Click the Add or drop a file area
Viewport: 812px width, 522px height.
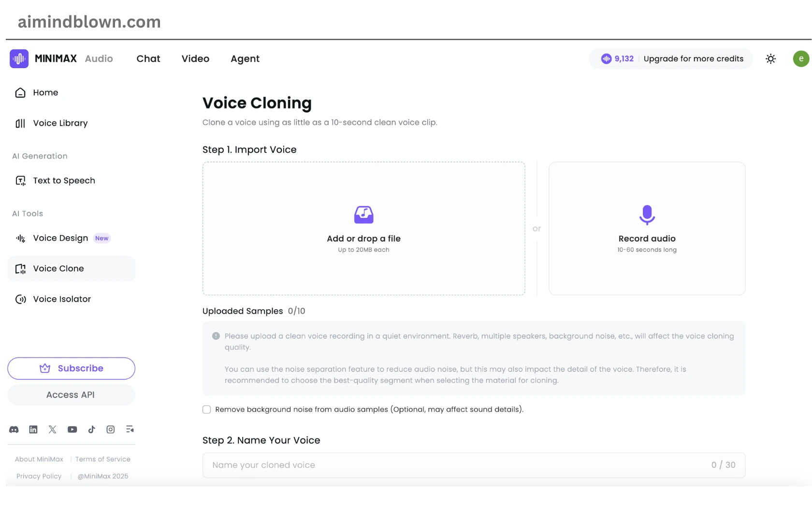tap(363, 229)
